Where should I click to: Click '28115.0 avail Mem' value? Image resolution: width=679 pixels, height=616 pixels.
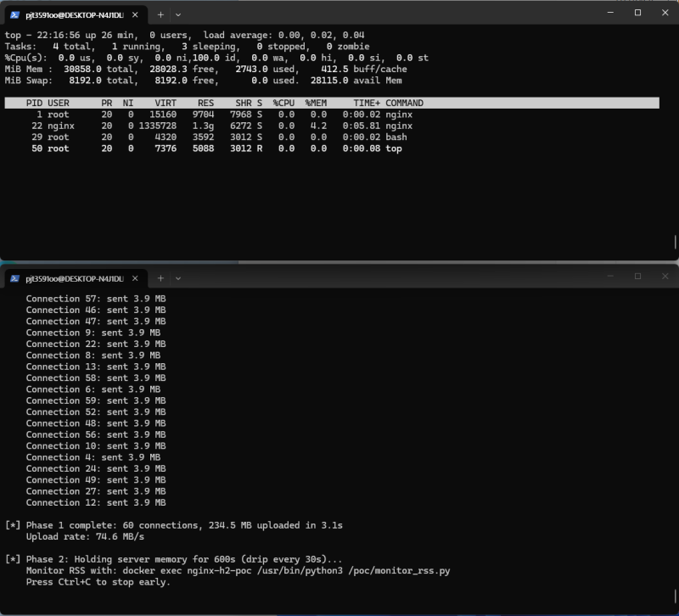point(356,81)
